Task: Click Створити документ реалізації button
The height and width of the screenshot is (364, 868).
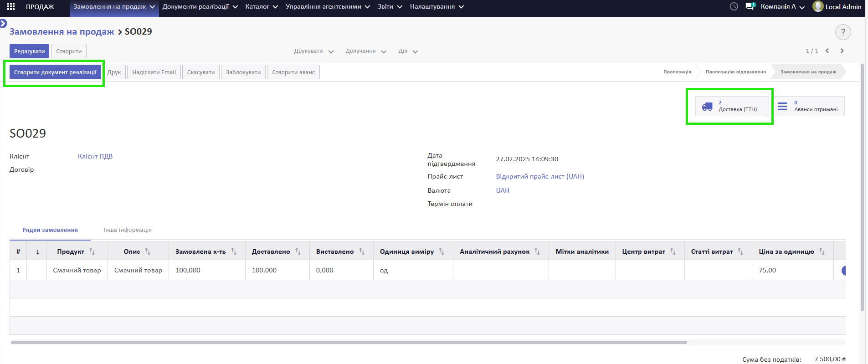Action: pyautogui.click(x=55, y=72)
